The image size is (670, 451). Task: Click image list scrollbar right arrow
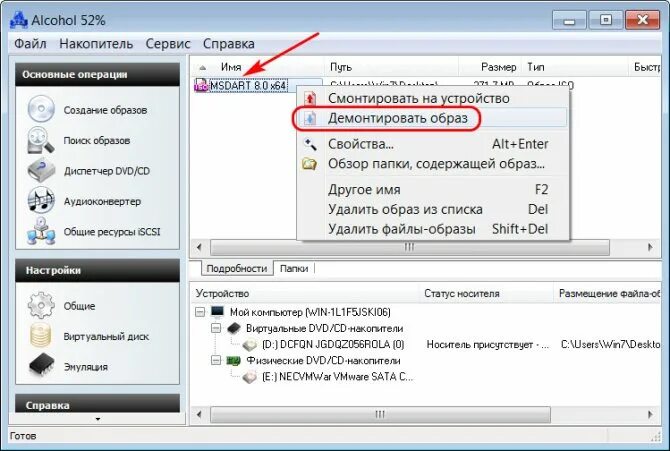pyautogui.click(x=650, y=247)
